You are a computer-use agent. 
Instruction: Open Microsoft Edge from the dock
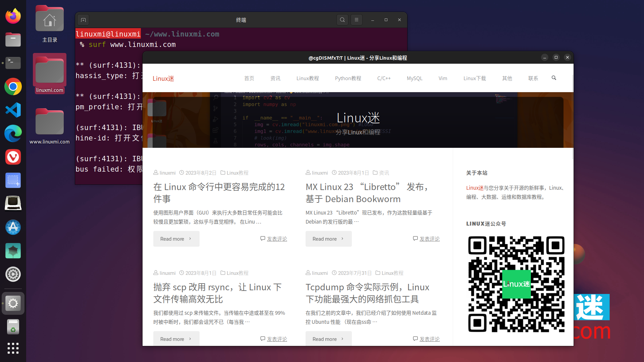click(x=13, y=133)
